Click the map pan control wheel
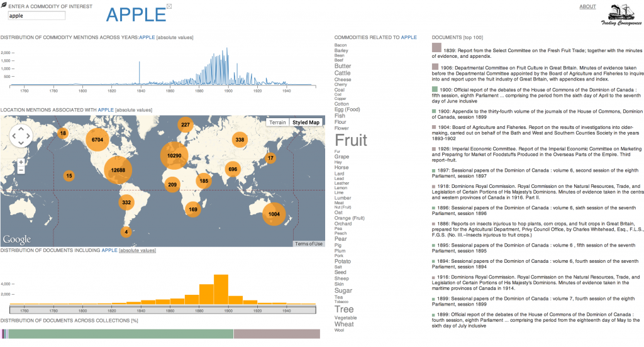The image size is (644, 347). [x=21, y=136]
